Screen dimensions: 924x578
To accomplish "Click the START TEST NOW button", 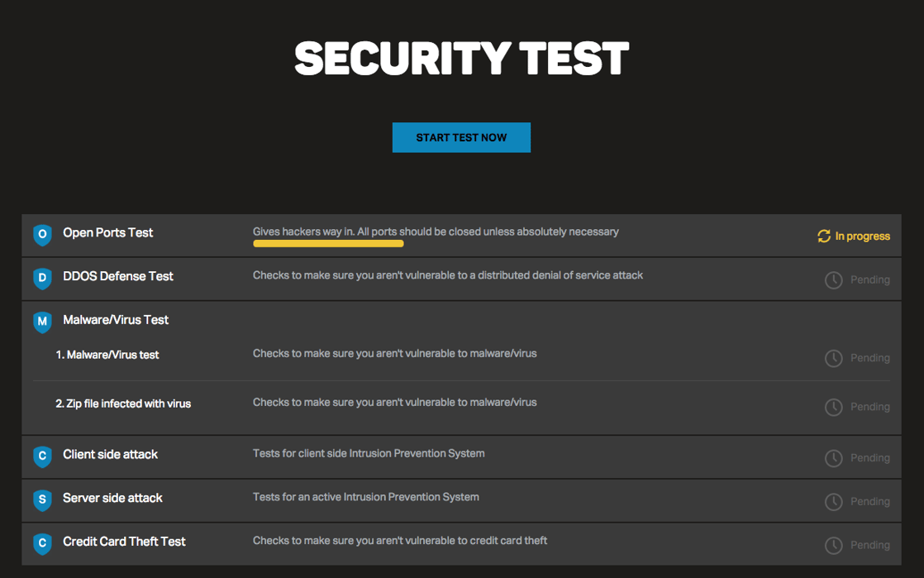I will click(x=461, y=138).
